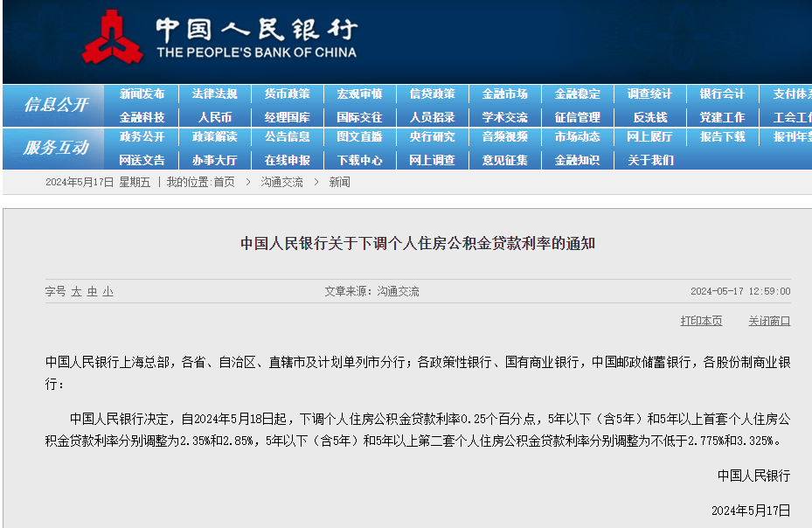Click the timestamp 2024-05-17 12:59:00
This screenshot has height=528, width=812.
(740, 292)
